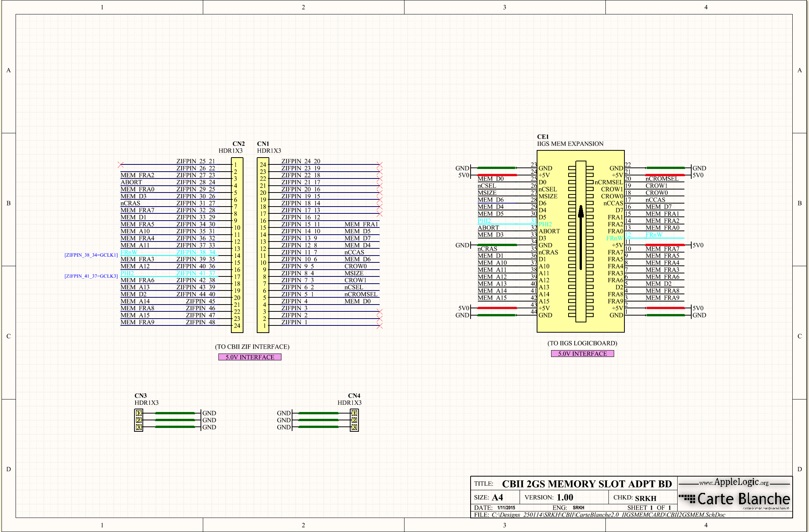The height and width of the screenshot is (532, 809).
Task: Select the cyan FRnW net at CE1 pin 12
Action: click(x=654, y=235)
